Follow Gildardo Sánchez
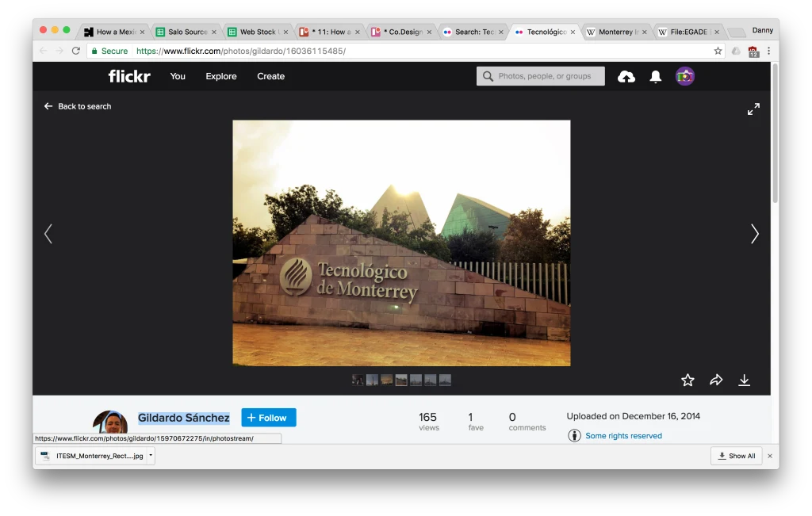 tap(269, 418)
